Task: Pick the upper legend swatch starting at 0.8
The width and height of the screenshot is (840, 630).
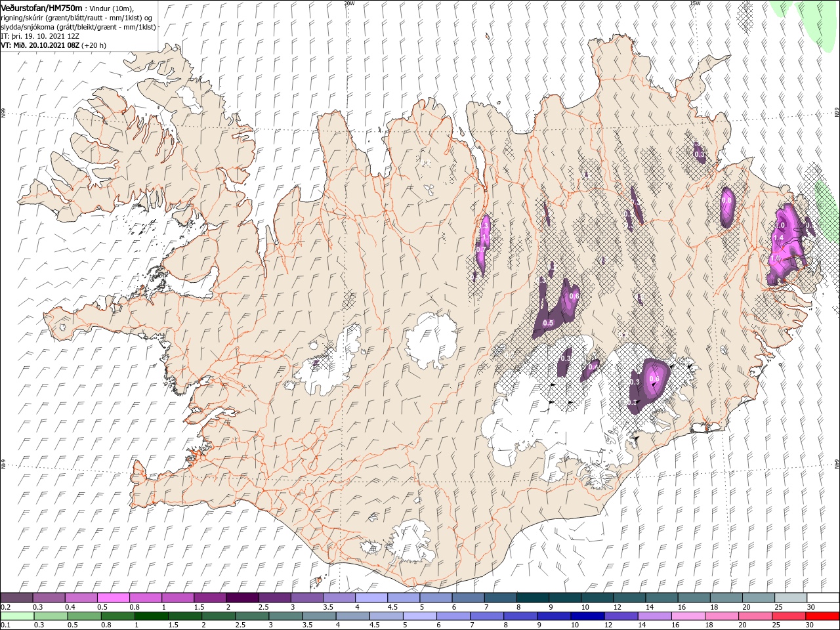Action: (x=145, y=598)
